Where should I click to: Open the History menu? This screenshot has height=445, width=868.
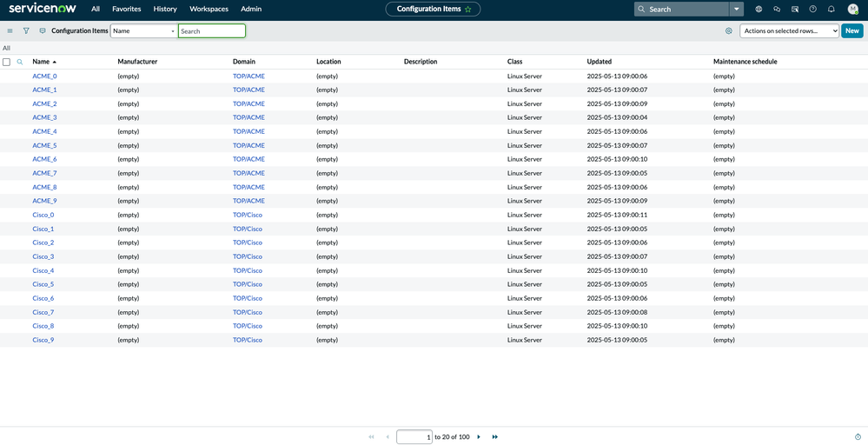165,9
